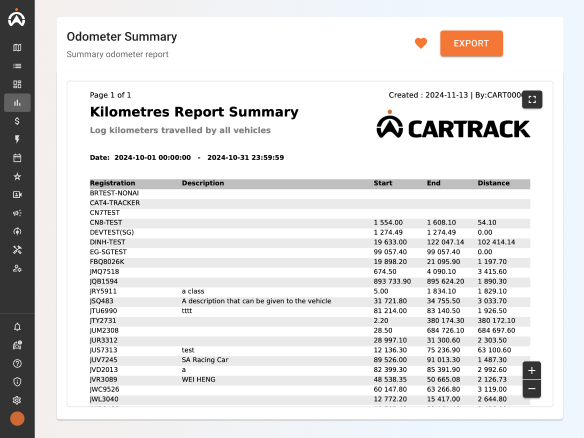
Task: Open the orange user profile avatar
Action: tap(17, 419)
